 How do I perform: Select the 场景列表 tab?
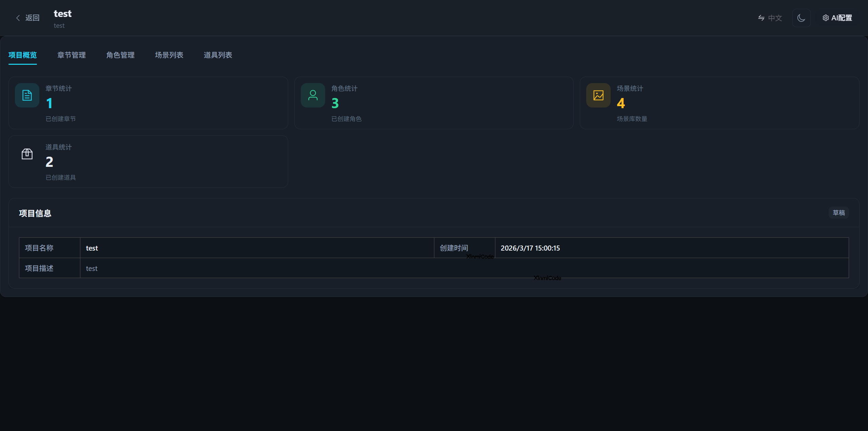pos(169,55)
